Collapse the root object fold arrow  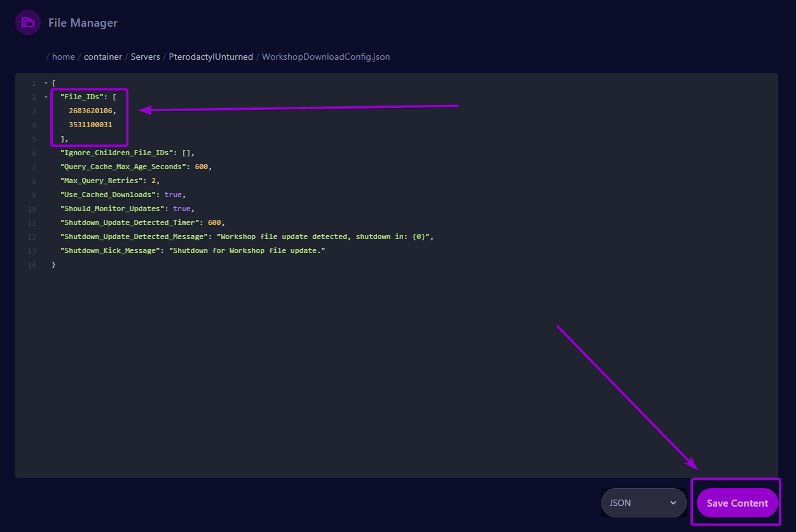[46, 83]
